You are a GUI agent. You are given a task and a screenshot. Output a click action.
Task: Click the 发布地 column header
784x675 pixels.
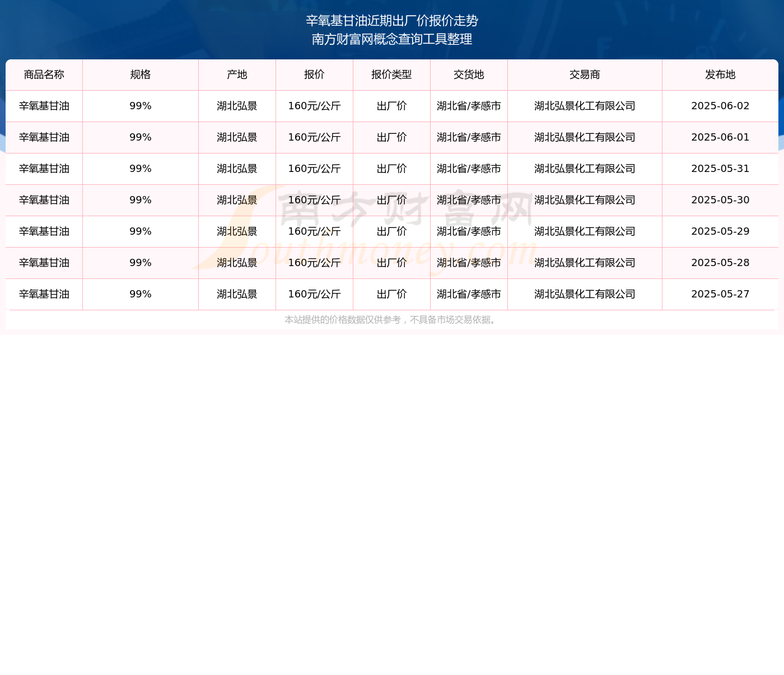[x=720, y=75]
